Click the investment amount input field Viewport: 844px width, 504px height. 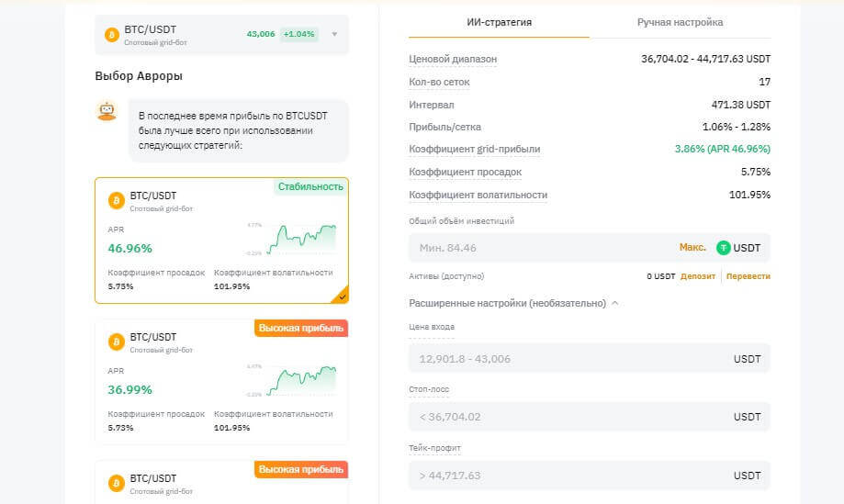coord(542,248)
